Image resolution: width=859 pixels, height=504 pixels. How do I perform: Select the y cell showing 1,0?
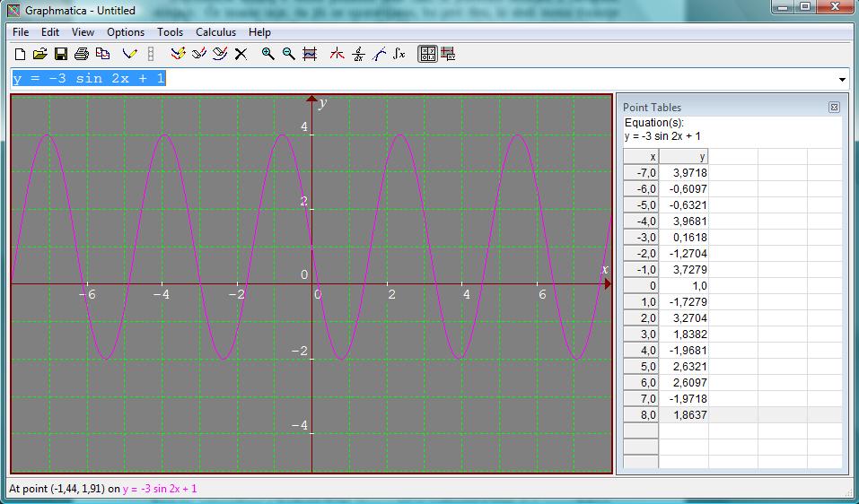click(683, 286)
